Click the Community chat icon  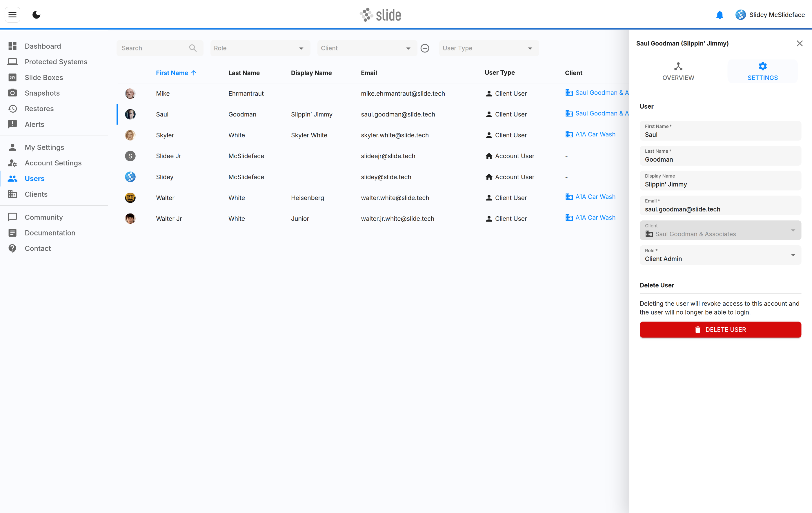click(x=12, y=217)
